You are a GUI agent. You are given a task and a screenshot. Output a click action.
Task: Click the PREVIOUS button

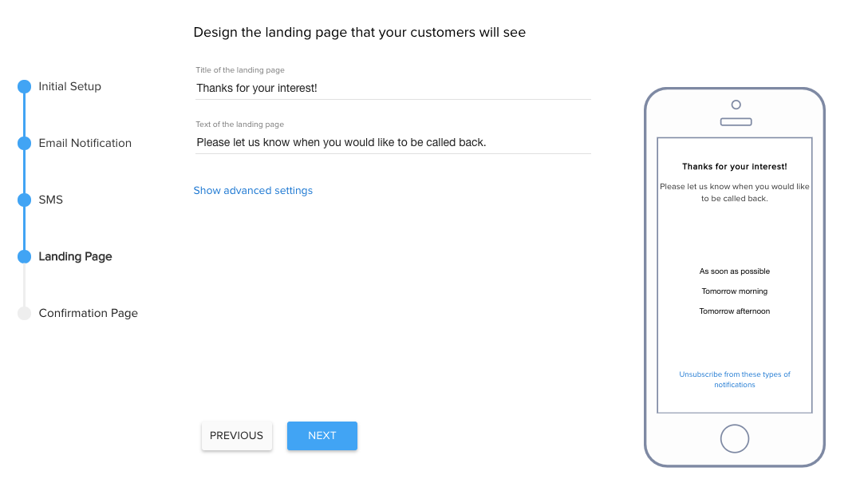point(236,435)
